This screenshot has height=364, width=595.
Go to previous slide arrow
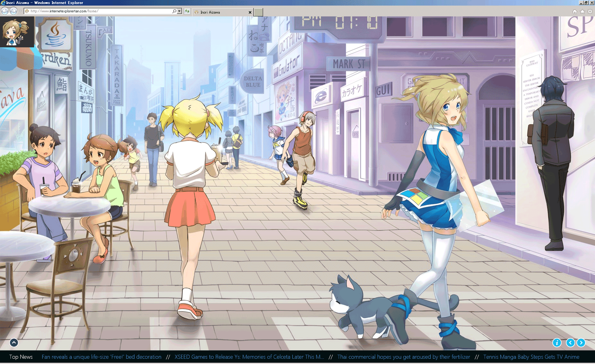point(571,343)
